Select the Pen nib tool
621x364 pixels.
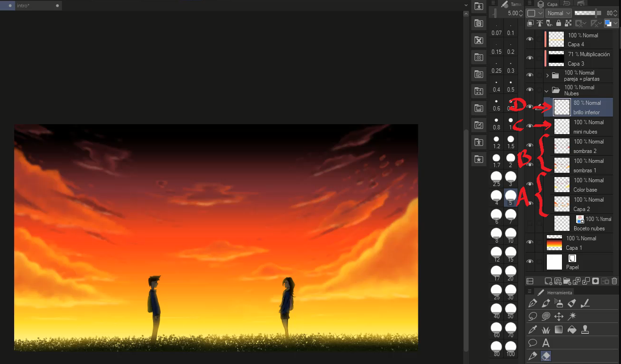(x=533, y=303)
